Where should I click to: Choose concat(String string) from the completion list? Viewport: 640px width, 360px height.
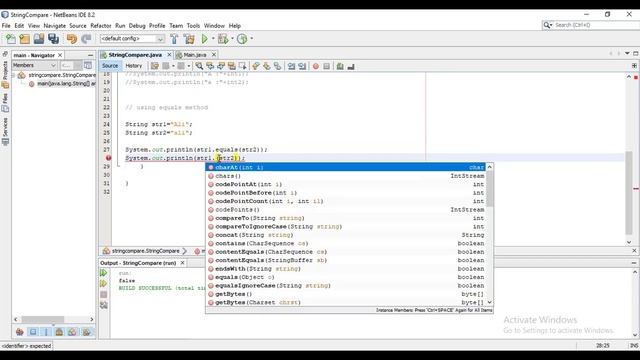346,235
